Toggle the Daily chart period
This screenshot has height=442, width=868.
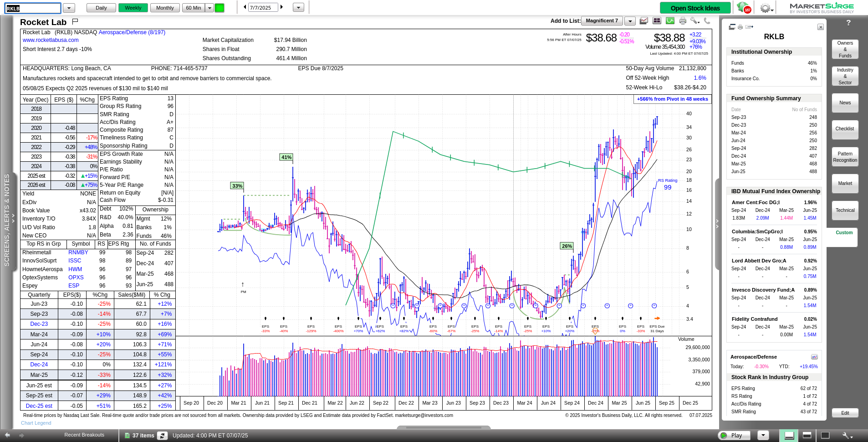coord(101,8)
